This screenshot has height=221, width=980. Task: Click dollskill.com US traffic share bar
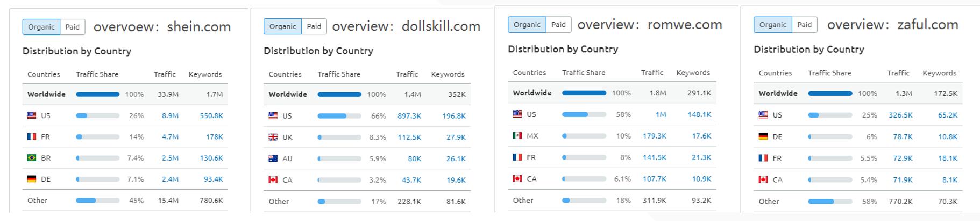[339, 116]
